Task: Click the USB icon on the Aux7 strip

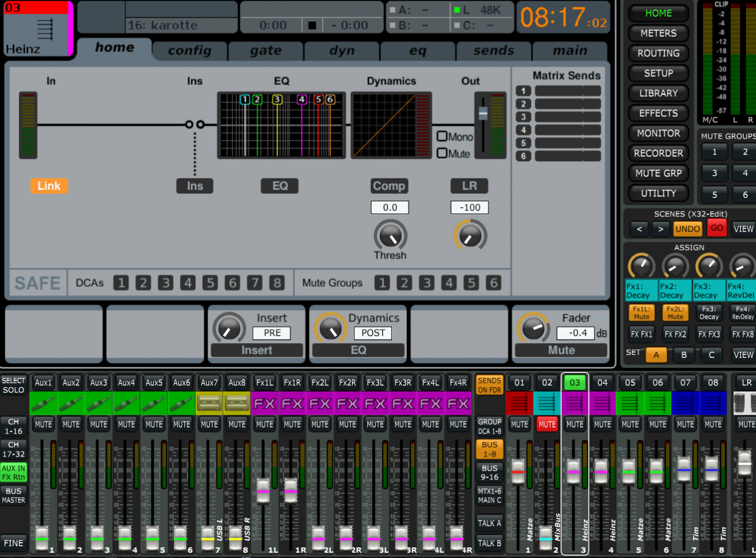Action: coord(209,403)
